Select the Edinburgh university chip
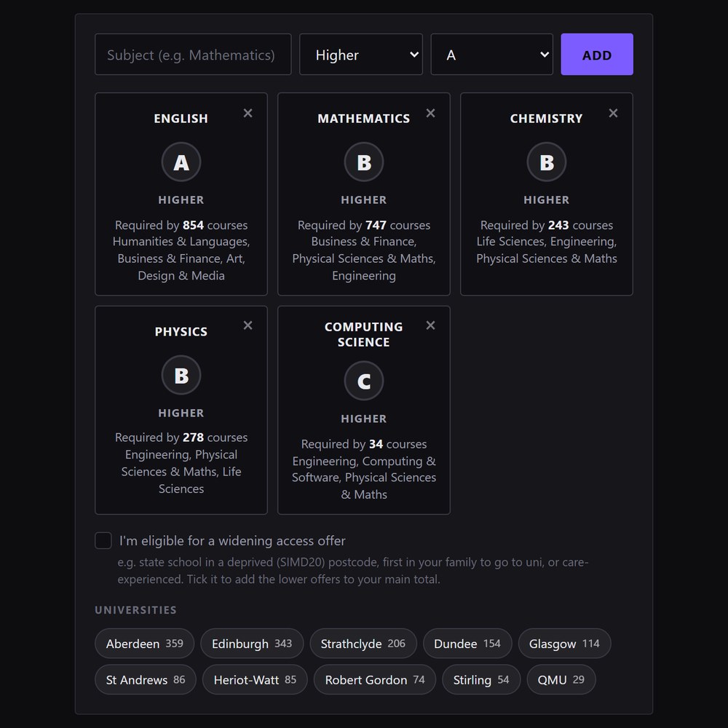The image size is (728, 728). point(252,644)
